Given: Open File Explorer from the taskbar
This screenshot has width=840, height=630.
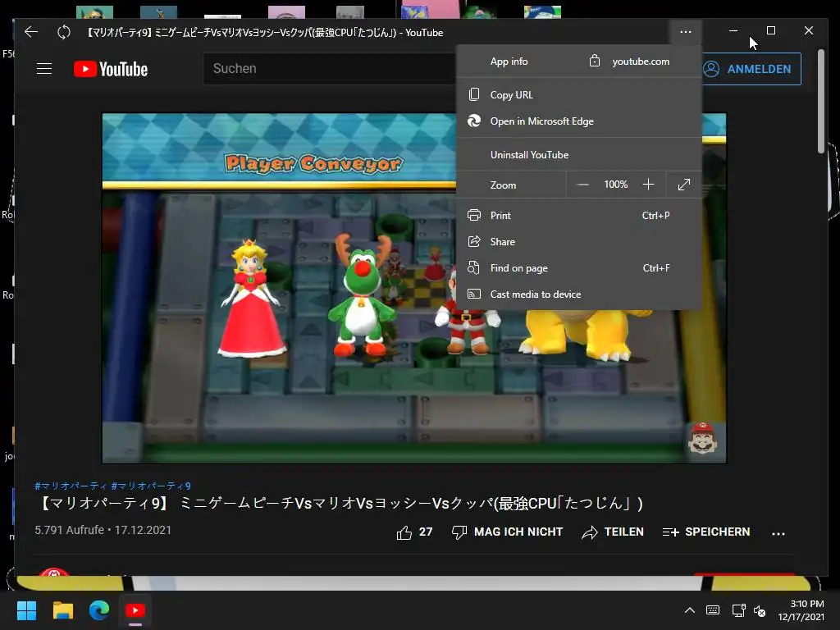Looking at the screenshot, I should 62,610.
